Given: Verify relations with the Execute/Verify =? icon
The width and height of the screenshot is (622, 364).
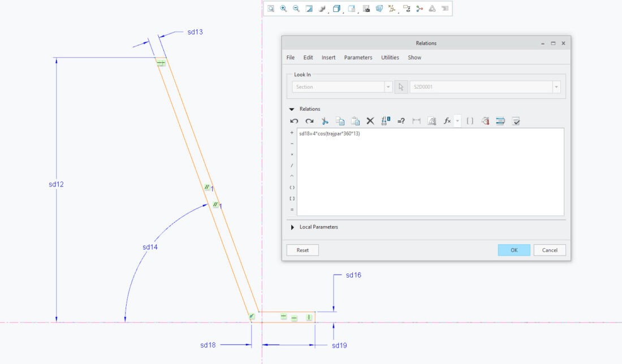Looking at the screenshot, I should pos(401,120).
